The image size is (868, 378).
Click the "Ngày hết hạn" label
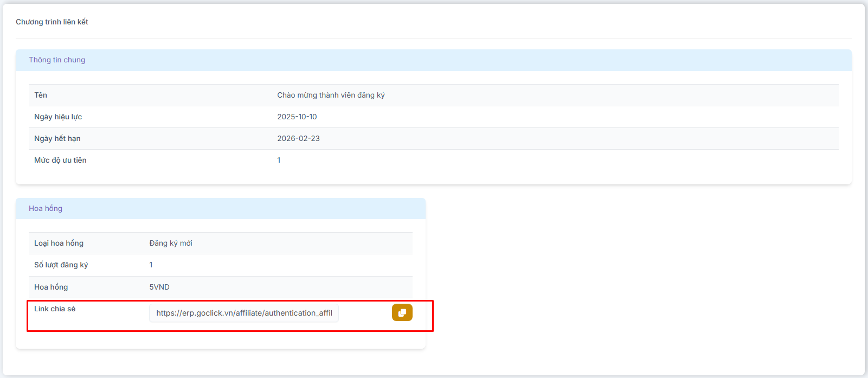coord(57,138)
